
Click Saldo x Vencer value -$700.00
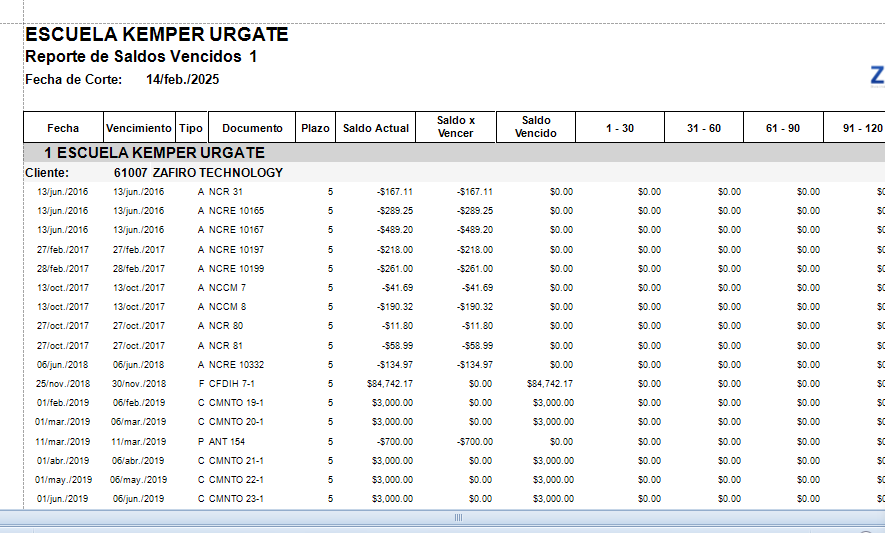click(x=475, y=442)
